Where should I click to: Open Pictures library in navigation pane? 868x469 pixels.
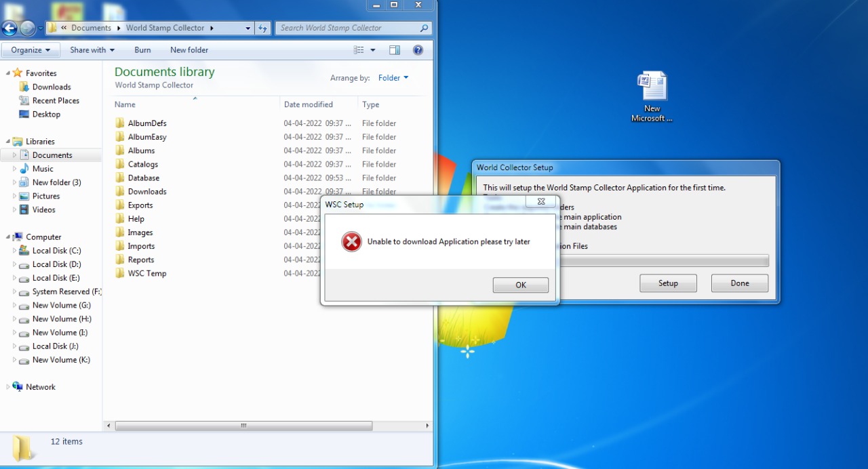coord(46,196)
